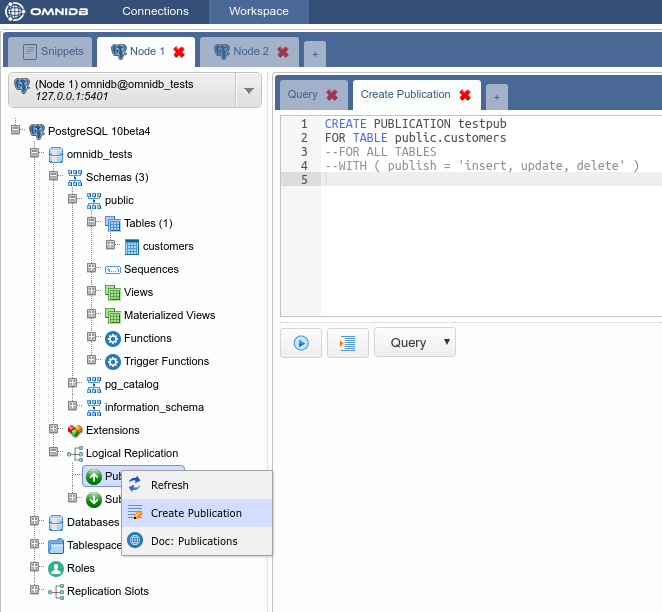Viewport: 662px width, 612px height.
Task: Expand the Sequences tree node
Action: pyautogui.click(x=92, y=269)
